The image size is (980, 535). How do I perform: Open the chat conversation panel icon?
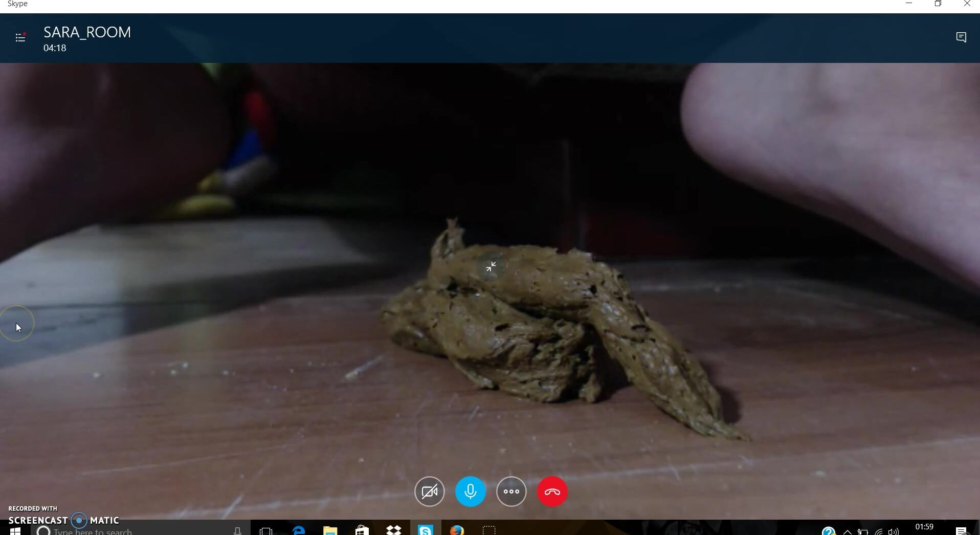pos(961,37)
